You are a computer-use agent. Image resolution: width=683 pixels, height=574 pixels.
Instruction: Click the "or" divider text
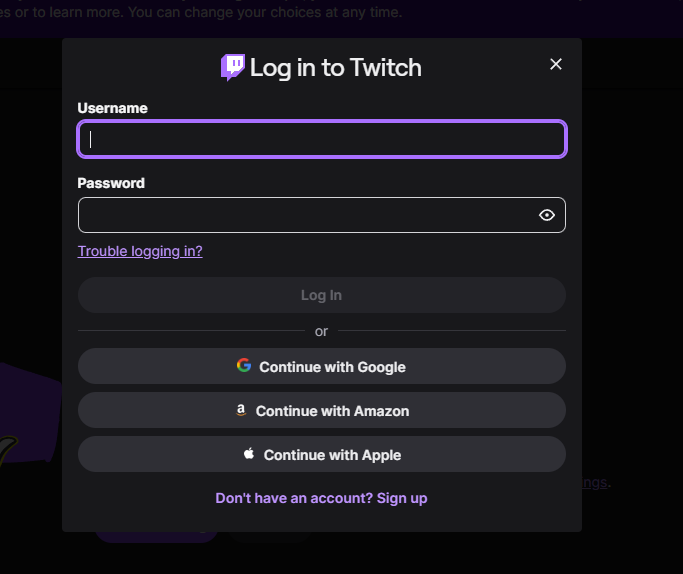click(321, 331)
